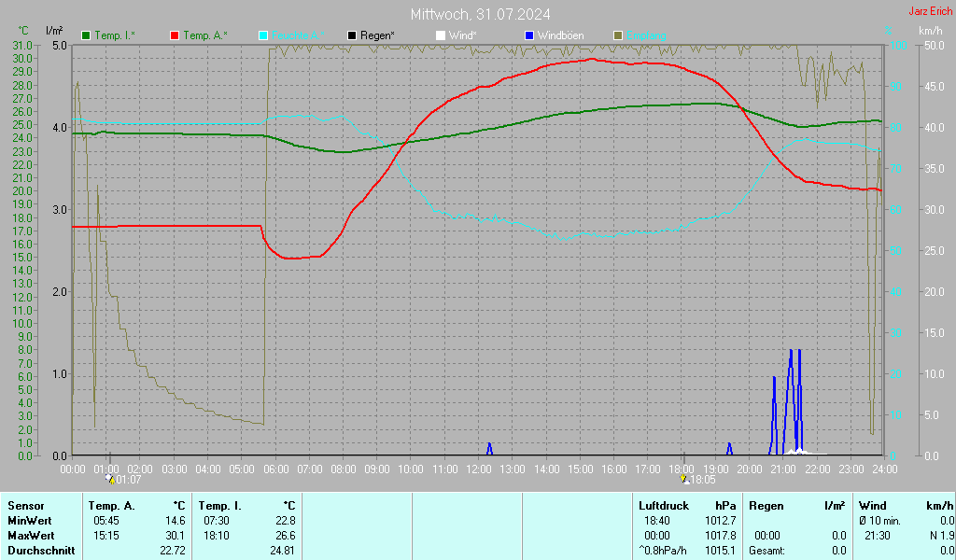Image resolution: width=956 pixels, height=560 pixels.
Task: Click the black Regen legend square
Action: click(351, 35)
